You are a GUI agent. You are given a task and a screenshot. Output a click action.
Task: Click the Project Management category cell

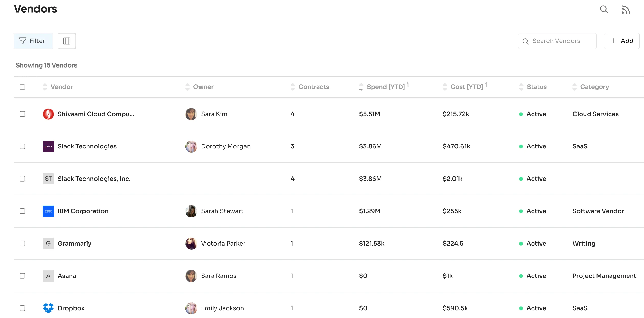[x=604, y=276]
